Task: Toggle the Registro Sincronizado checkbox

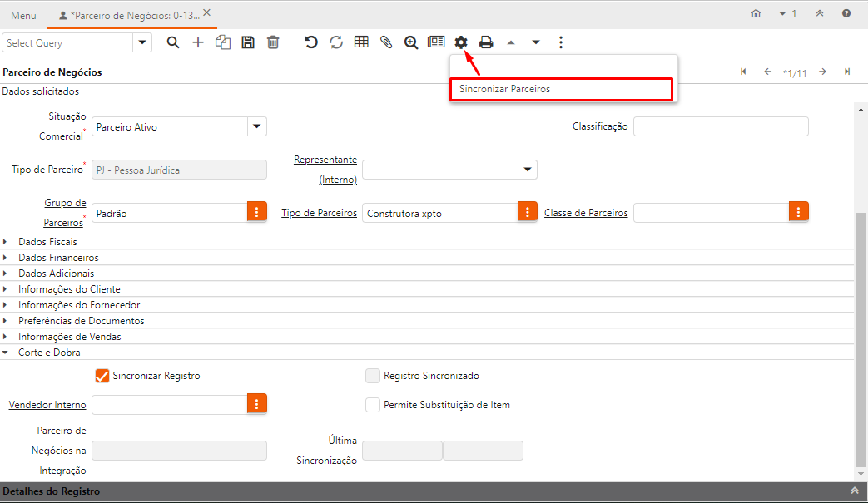Action: click(x=373, y=376)
